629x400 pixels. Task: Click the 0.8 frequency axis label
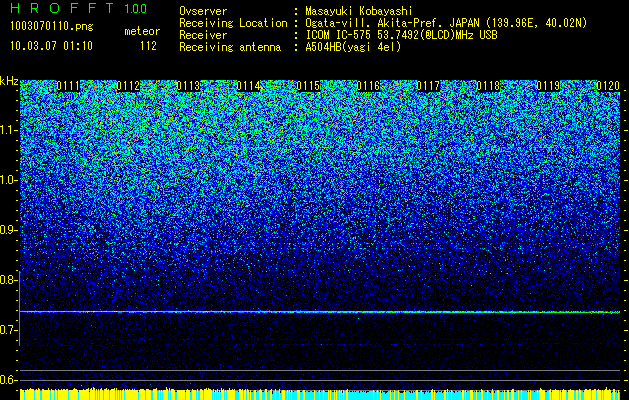click(x=9, y=280)
